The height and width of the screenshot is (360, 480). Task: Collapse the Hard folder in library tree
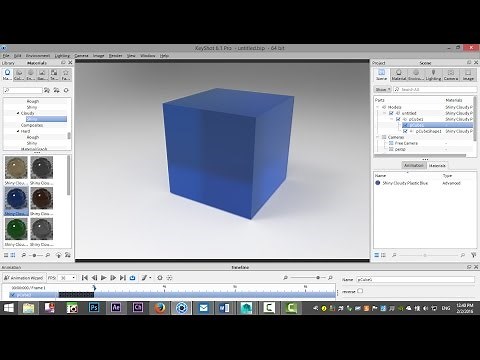(18, 131)
